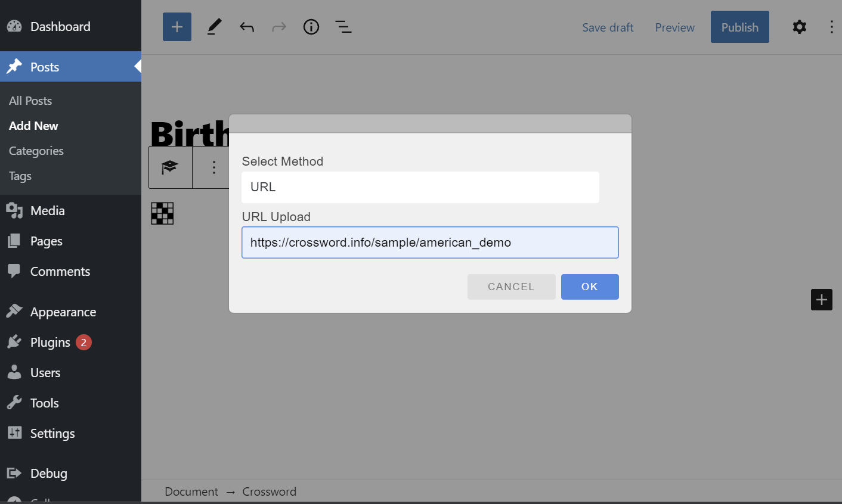Image resolution: width=842 pixels, height=504 pixels.
Task: Undo the last change
Action: [x=247, y=27]
